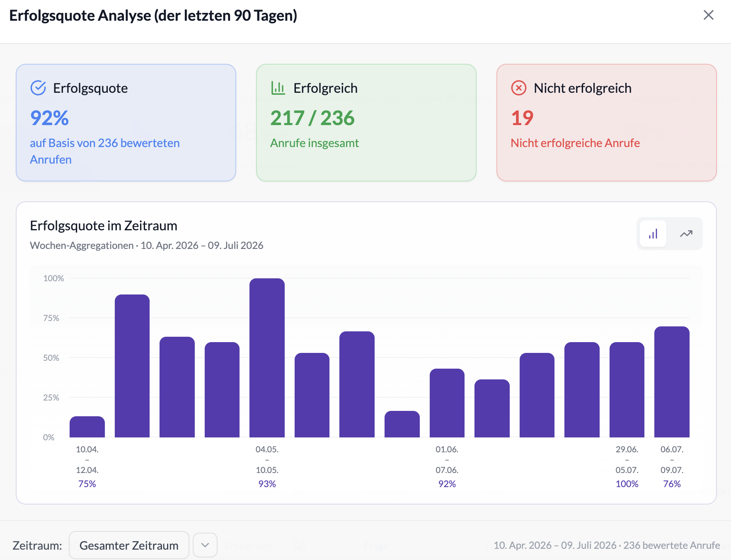Click the 92% label under 01.06. week

(x=447, y=484)
